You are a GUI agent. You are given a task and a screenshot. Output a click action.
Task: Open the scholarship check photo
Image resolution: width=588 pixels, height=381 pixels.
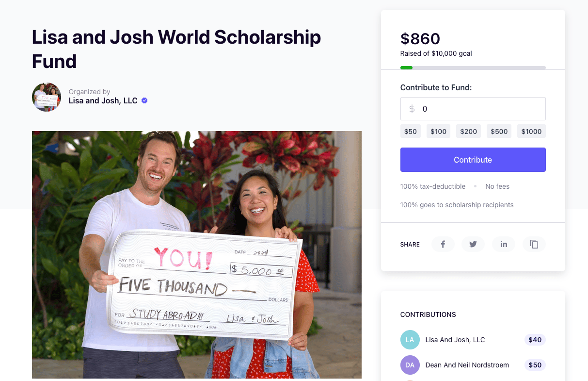pyautogui.click(x=196, y=254)
